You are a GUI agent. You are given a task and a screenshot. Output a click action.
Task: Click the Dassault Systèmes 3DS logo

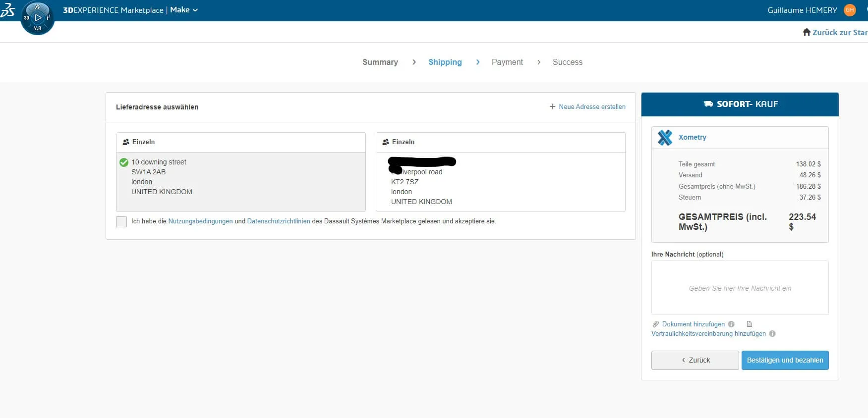point(7,10)
